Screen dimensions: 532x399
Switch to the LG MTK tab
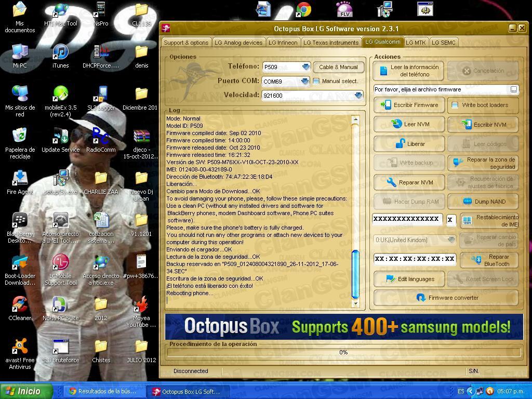click(x=416, y=43)
